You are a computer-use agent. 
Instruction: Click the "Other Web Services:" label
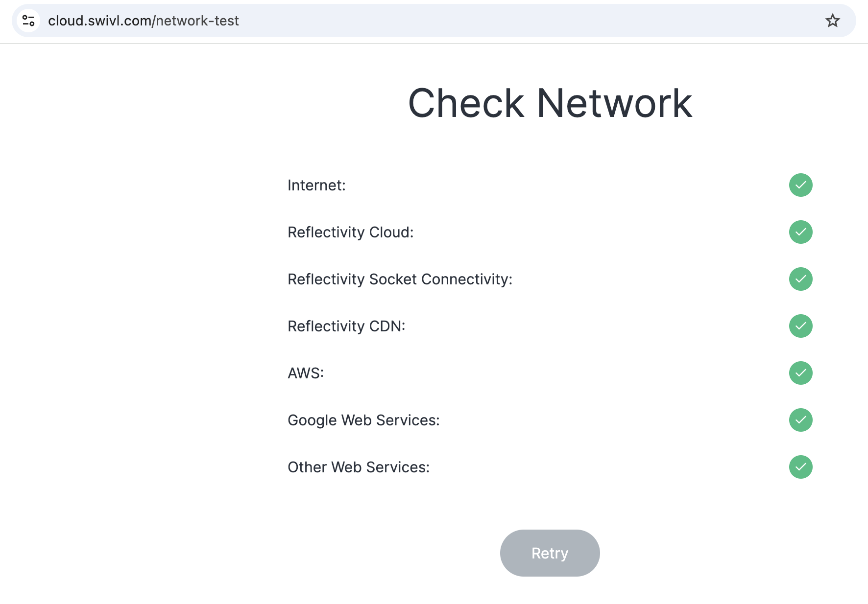pos(359,467)
